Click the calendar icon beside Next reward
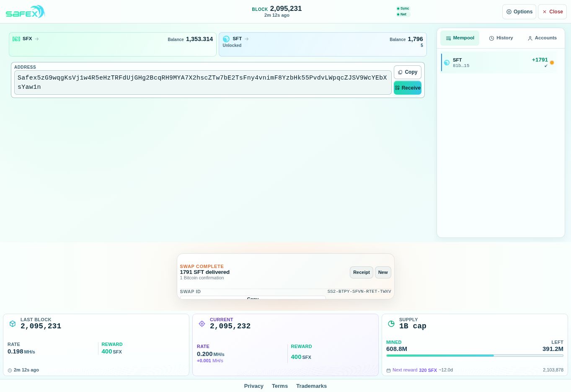Image resolution: width=571 pixels, height=392 pixels. 388,370
